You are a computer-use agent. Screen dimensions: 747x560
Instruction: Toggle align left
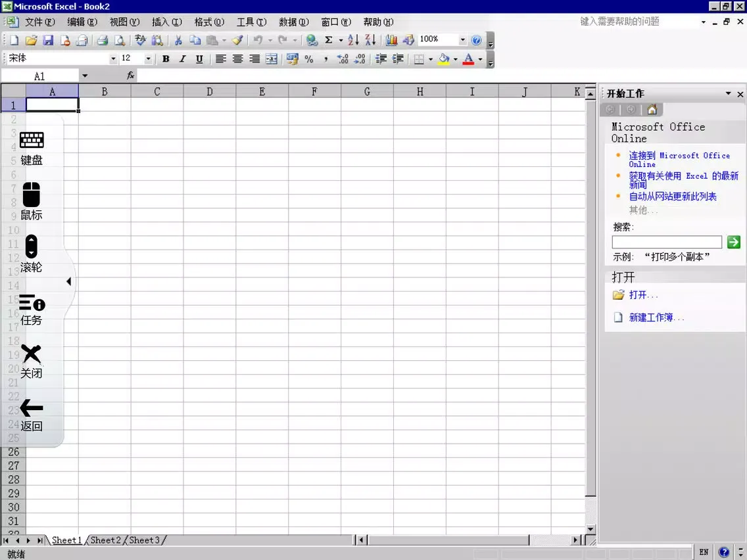tap(220, 59)
